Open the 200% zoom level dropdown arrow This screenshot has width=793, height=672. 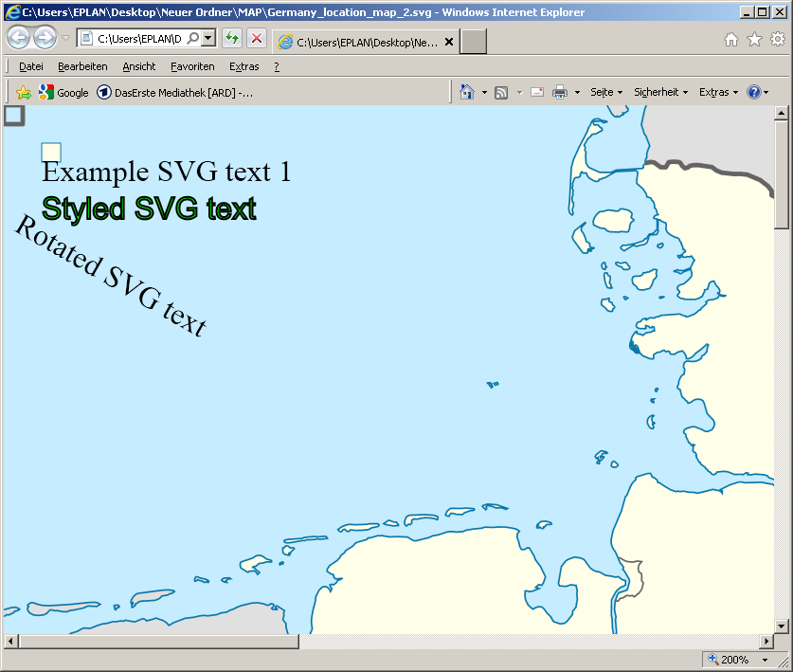tap(765, 660)
